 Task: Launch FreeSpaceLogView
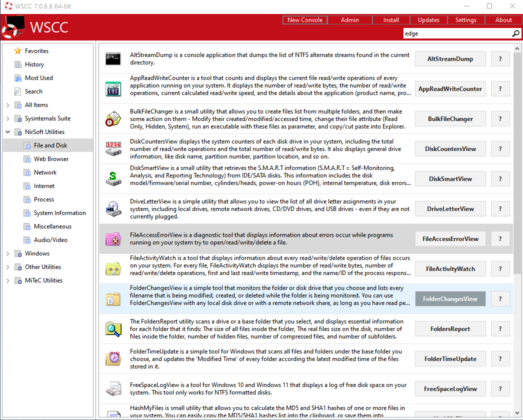click(x=450, y=389)
